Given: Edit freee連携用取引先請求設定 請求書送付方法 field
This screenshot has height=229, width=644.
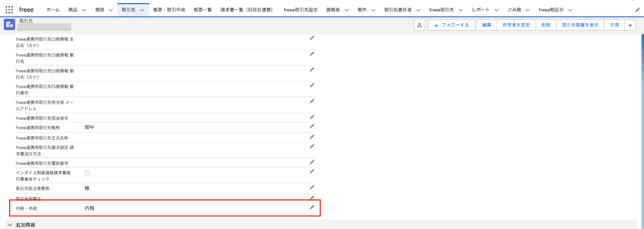Looking at the screenshot, I should tap(312, 146).
